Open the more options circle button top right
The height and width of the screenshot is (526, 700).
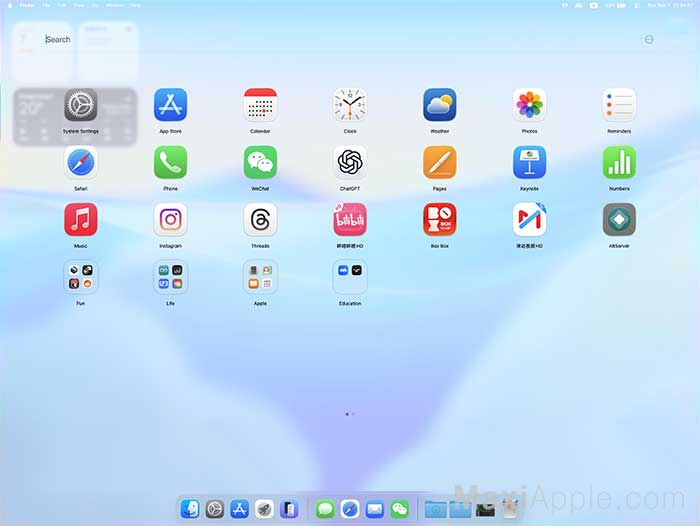[x=649, y=39]
